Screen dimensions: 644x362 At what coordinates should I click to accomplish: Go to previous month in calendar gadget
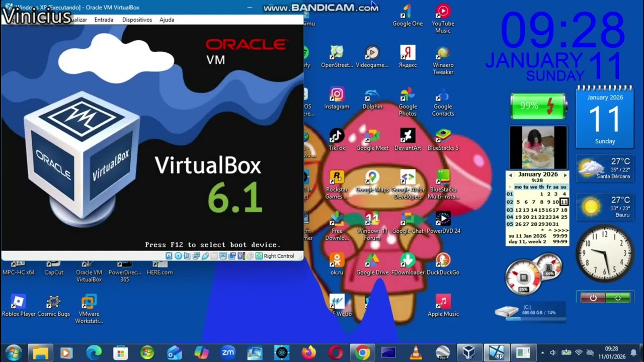[x=510, y=175]
